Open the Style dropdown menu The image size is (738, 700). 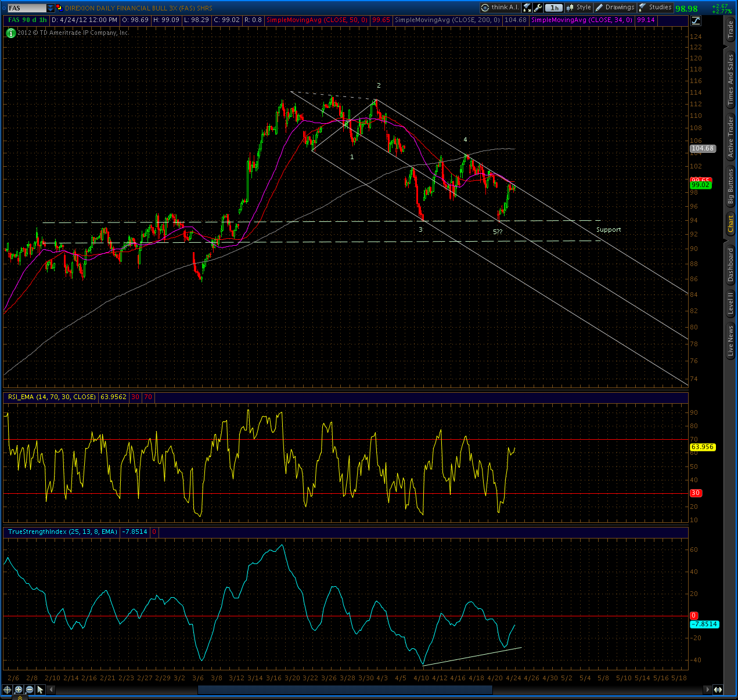click(579, 8)
